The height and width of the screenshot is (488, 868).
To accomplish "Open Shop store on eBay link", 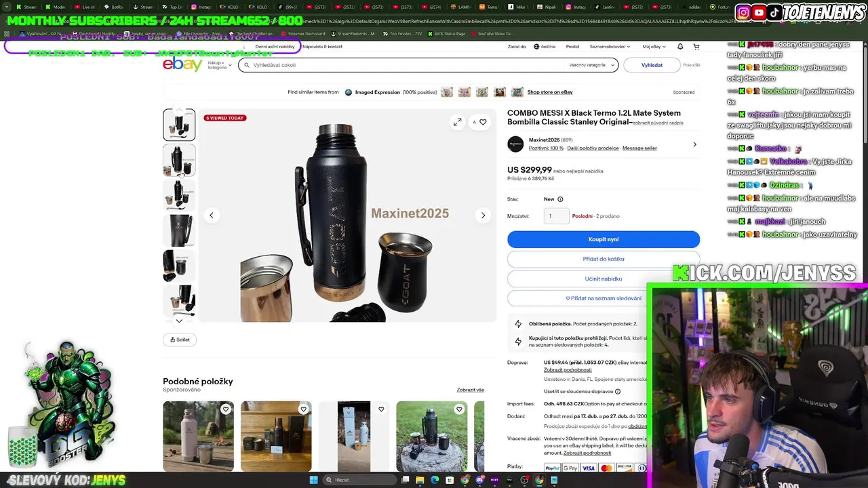I will pos(550,92).
